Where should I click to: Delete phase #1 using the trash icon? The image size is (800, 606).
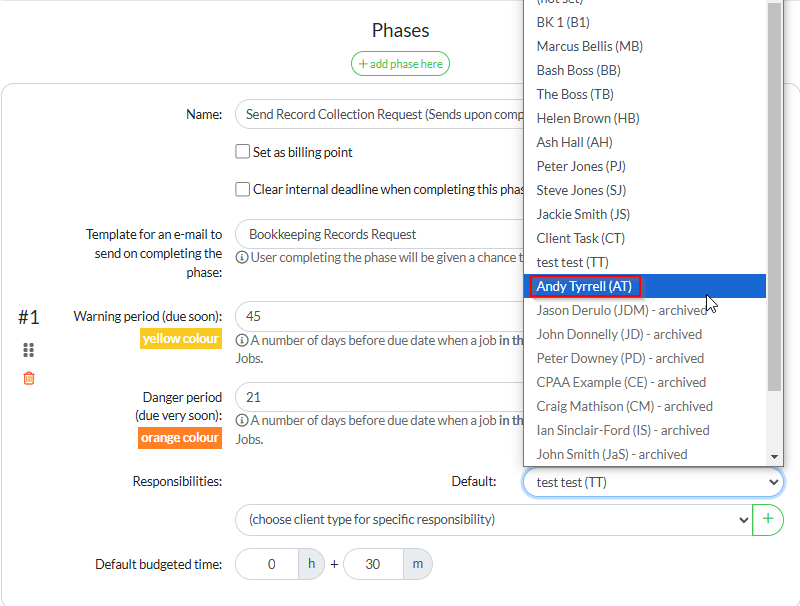29,378
